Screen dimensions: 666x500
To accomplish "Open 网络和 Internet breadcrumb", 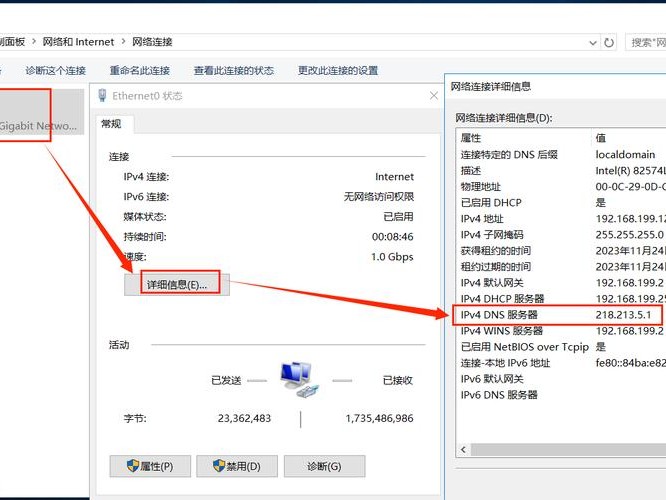I will pos(78,42).
